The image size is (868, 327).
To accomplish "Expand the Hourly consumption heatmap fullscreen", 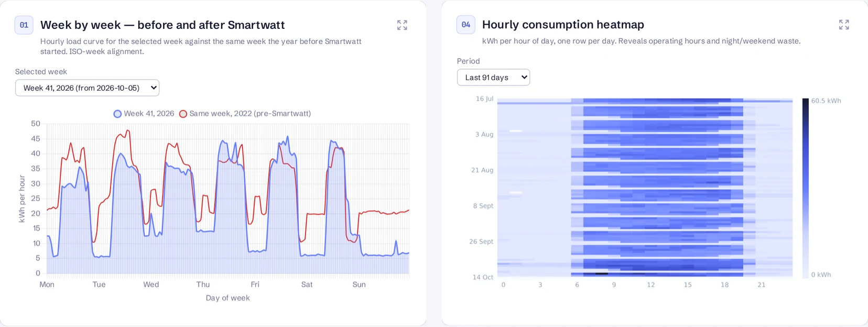I will pyautogui.click(x=844, y=25).
